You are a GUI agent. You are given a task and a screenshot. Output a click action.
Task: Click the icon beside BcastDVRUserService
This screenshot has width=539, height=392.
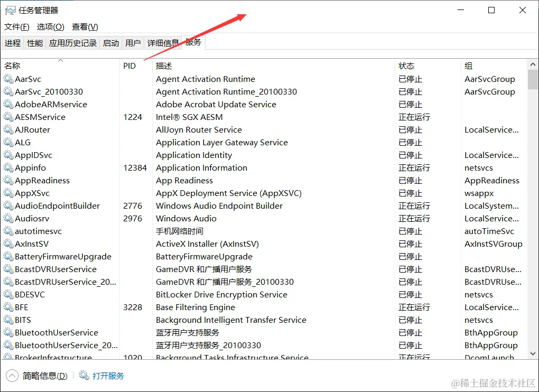pyautogui.click(x=8, y=269)
